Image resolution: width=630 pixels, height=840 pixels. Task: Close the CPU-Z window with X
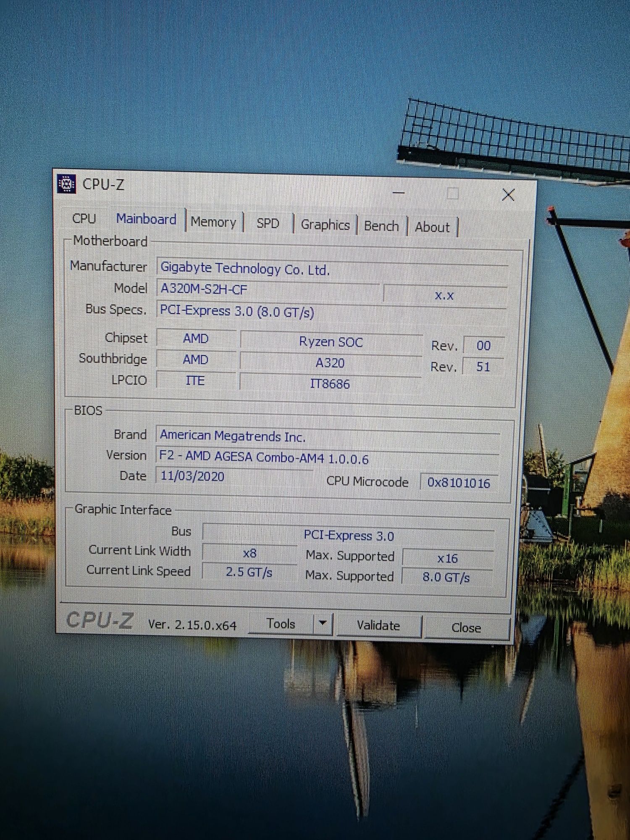click(x=508, y=194)
